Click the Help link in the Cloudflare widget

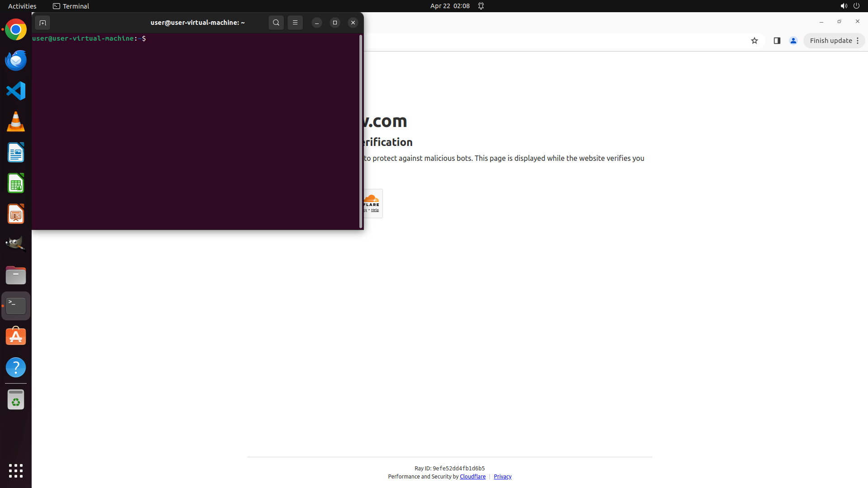coord(375,210)
